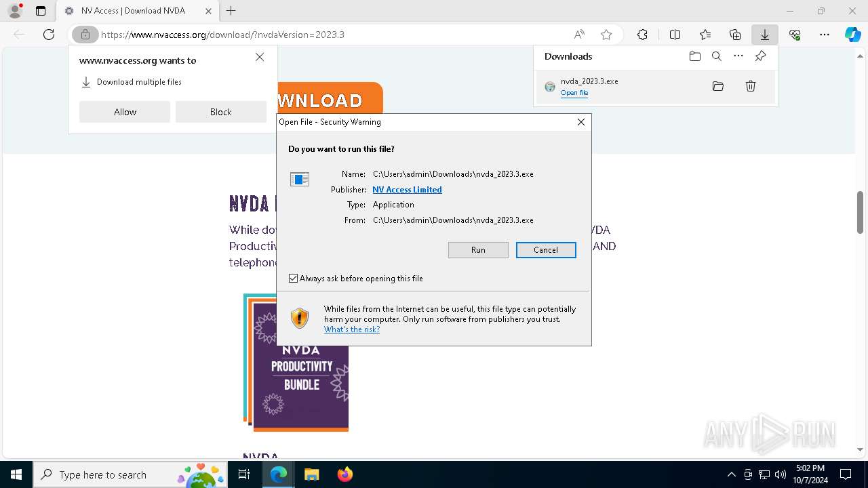The width and height of the screenshot is (868, 488).
Task: Open the What's the risk? link
Action: pos(352,329)
